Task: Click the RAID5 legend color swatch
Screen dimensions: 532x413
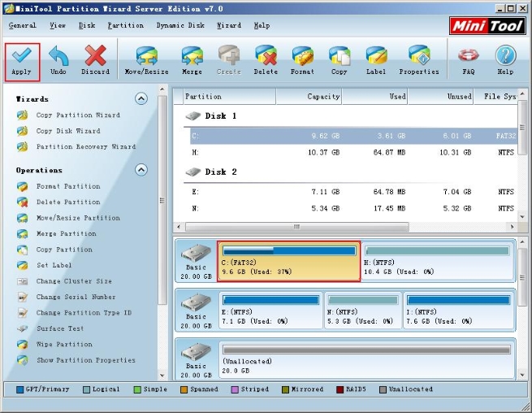Action: [340, 389]
